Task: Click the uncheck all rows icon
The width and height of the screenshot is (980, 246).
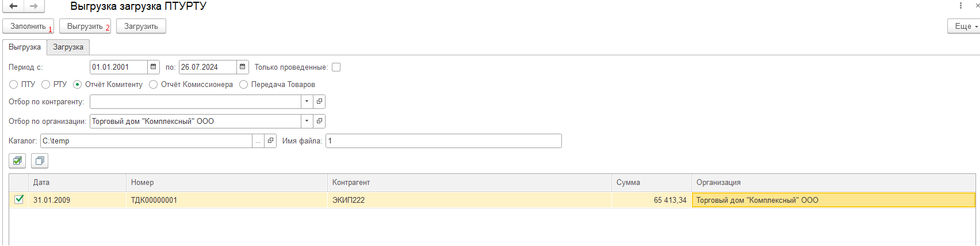Action: [40, 161]
